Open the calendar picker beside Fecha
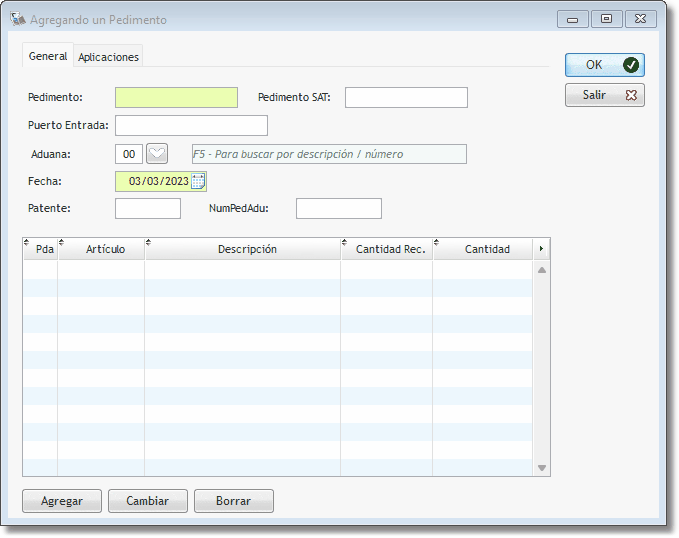This screenshot has width=679, height=538. pos(198,181)
